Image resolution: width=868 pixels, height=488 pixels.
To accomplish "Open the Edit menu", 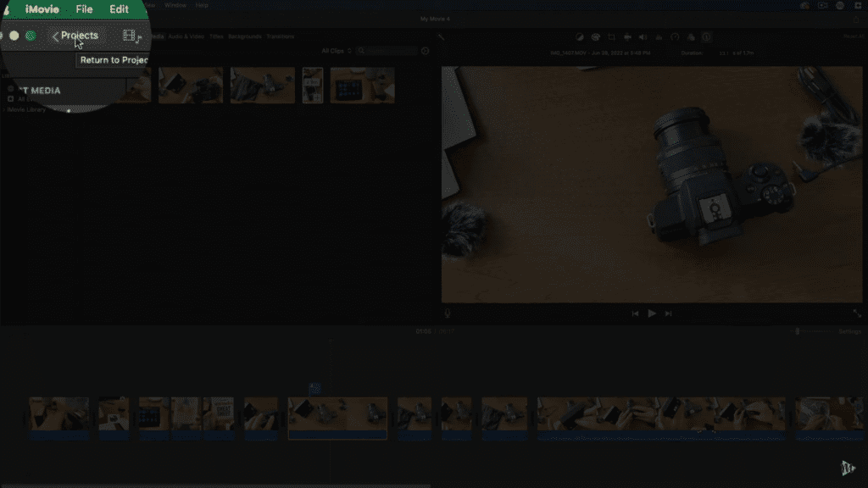I will click(x=119, y=9).
